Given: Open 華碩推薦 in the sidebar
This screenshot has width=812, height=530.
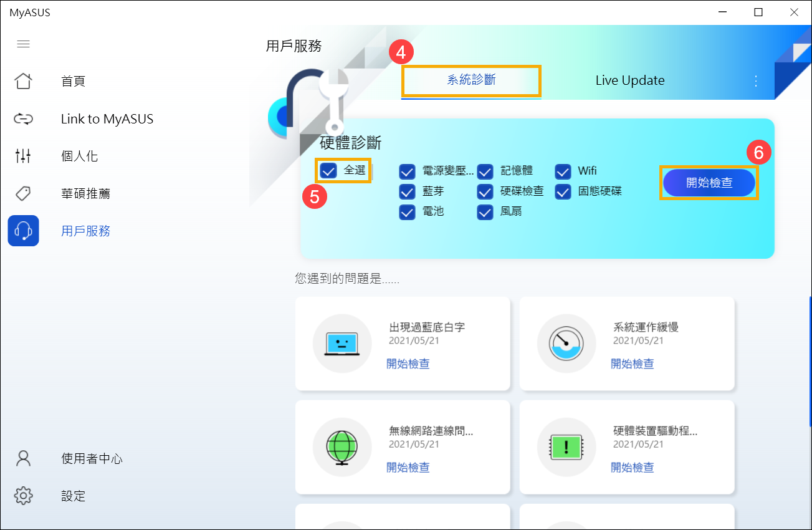Looking at the screenshot, I should pyautogui.click(x=85, y=193).
